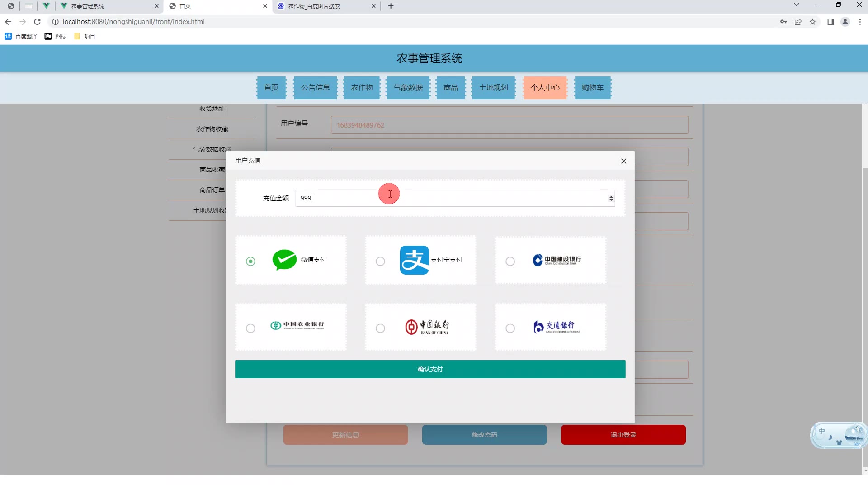Open the 个人中心 navigation tab
This screenshot has width=868, height=485.
pos(545,87)
